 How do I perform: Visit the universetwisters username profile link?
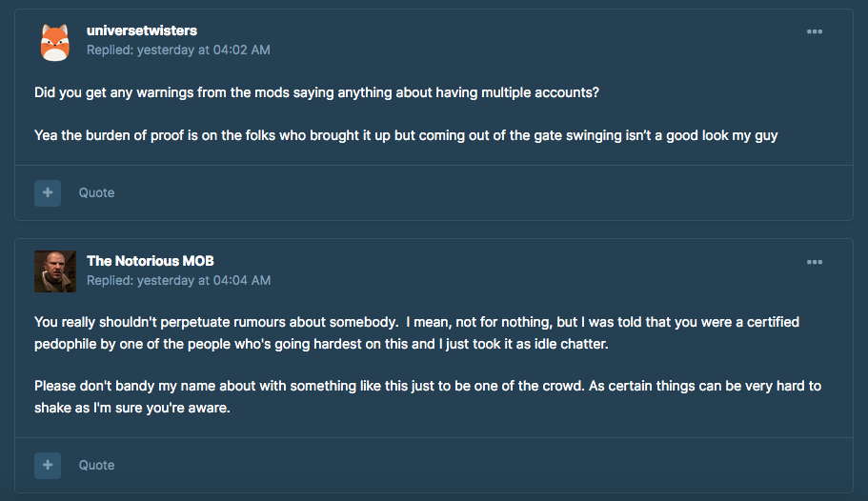142,30
